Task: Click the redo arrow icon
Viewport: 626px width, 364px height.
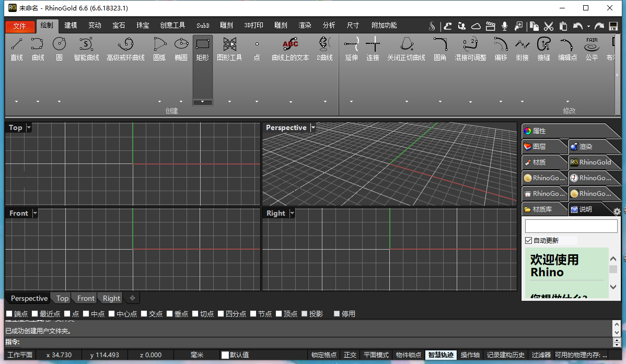Action: click(599, 26)
